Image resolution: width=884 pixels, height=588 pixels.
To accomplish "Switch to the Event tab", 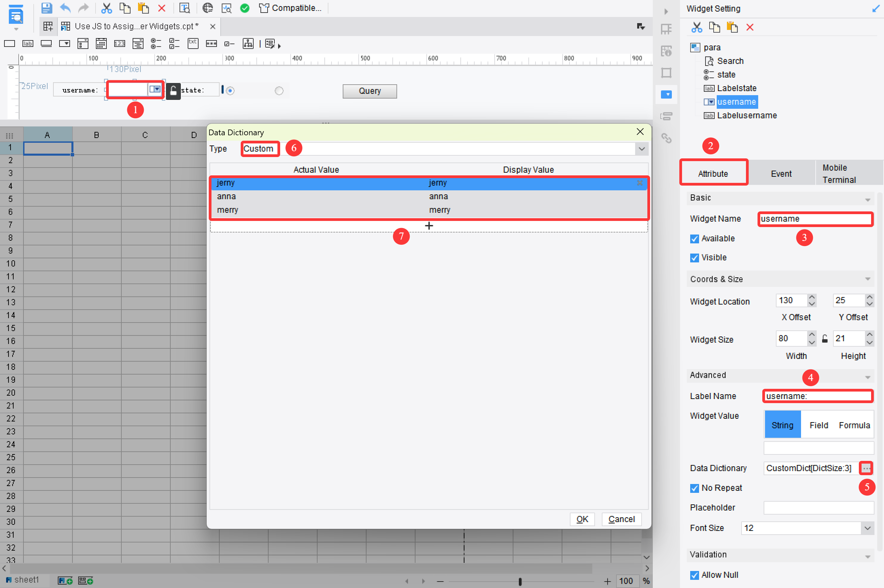I will tap(781, 173).
